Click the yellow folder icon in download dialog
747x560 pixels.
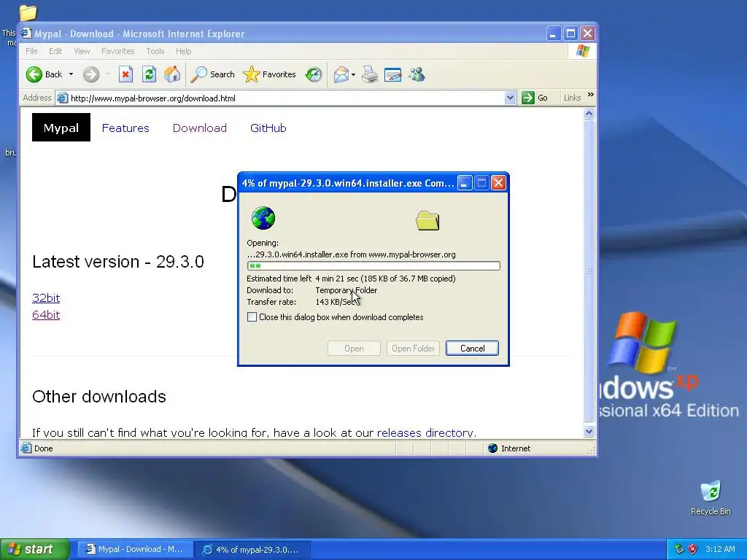(x=427, y=220)
